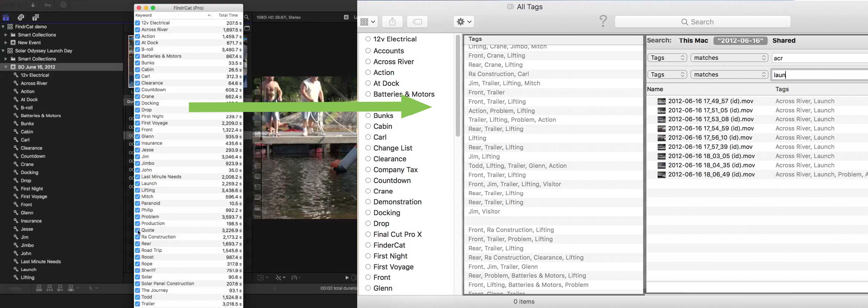
Task: Select the Across River tag radio button
Action: pyautogui.click(x=368, y=62)
